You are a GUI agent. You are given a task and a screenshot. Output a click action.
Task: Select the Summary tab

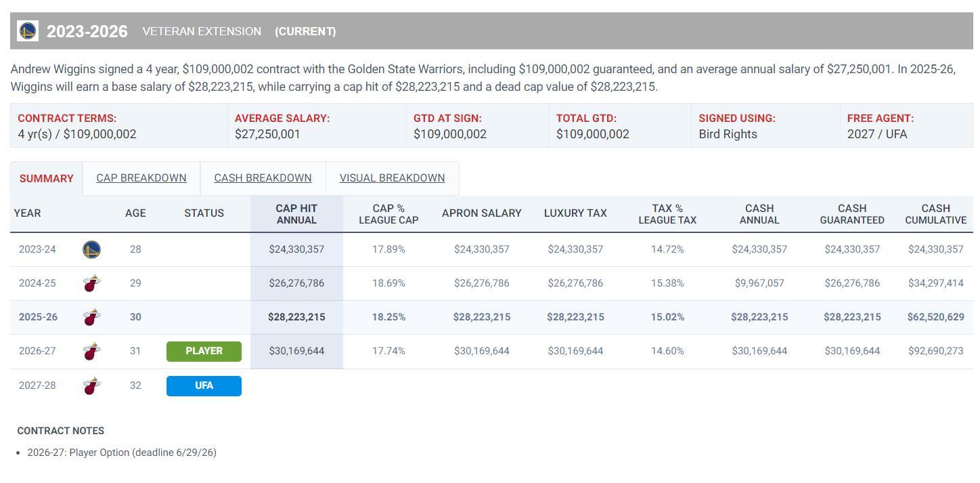click(x=46, y=179)
